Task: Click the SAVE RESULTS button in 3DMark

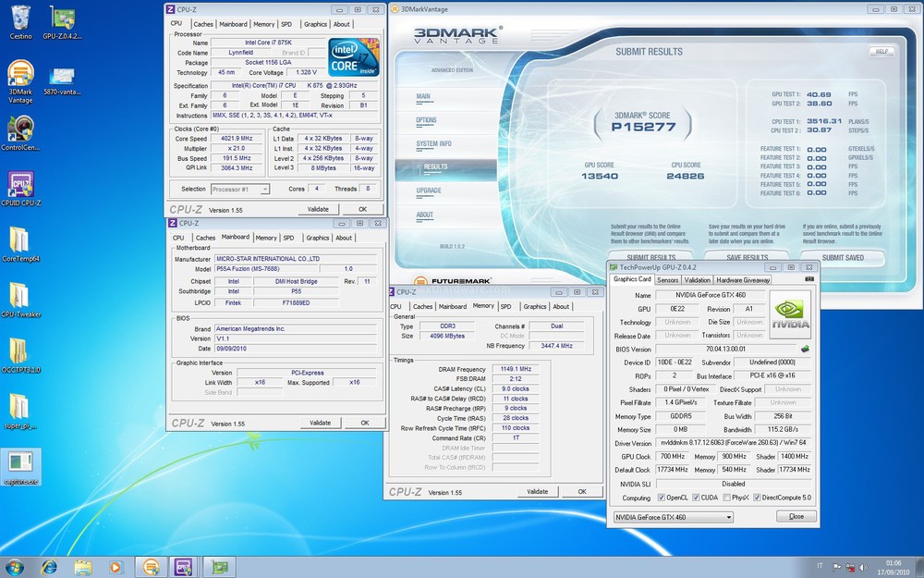Action: pos(748,257)
